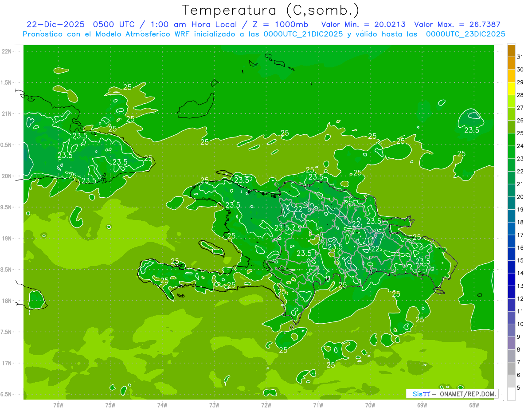Click the '72W' longitude axis label
532x411 pixels.
tap(266, 405)
